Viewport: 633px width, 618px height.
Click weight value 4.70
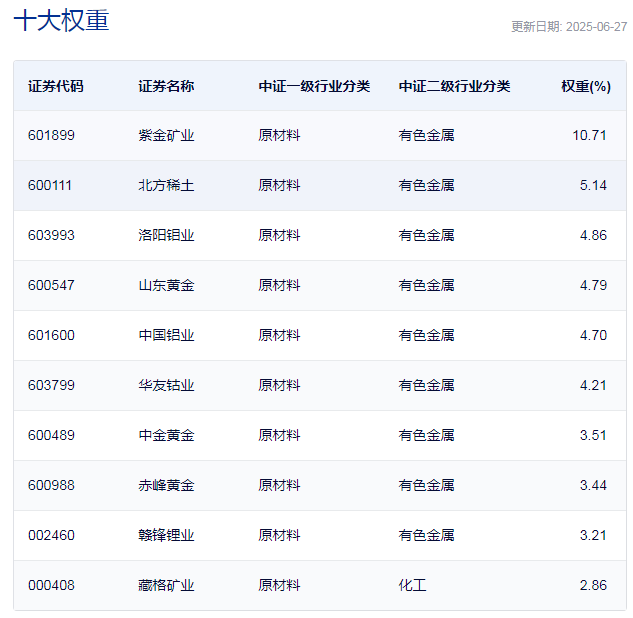[x=593, y=335]
